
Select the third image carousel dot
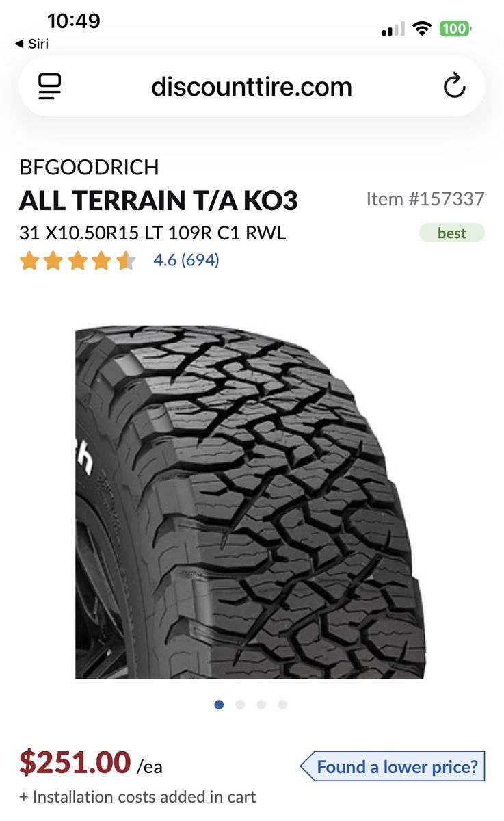point(261,705)
